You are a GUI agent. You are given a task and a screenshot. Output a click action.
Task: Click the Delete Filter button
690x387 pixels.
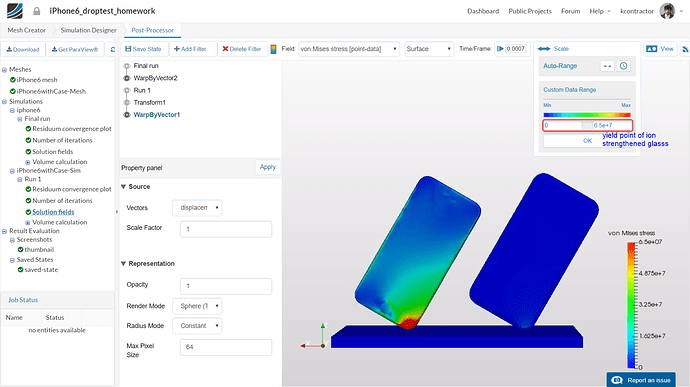(242, 49)
